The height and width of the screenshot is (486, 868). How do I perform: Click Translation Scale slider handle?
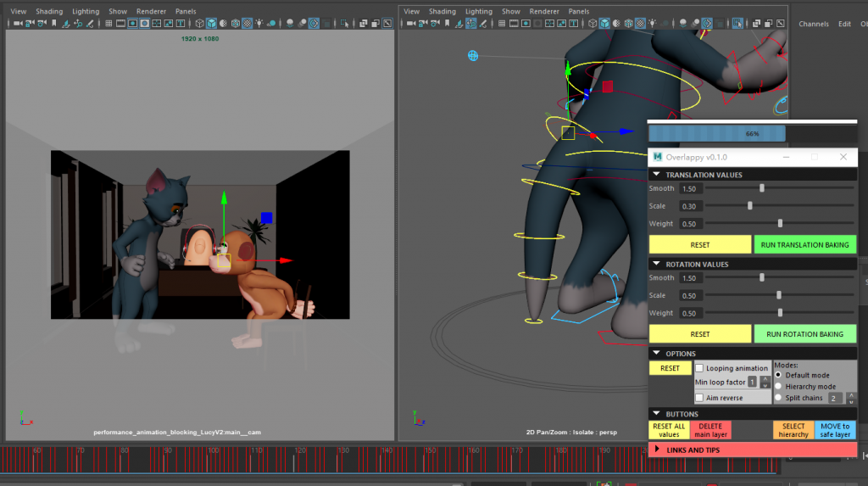point(750,205)
